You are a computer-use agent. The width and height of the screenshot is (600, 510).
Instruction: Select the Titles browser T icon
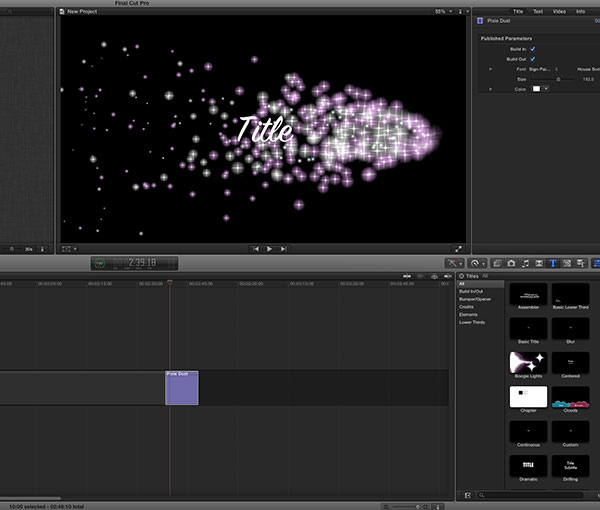(553, 263)
